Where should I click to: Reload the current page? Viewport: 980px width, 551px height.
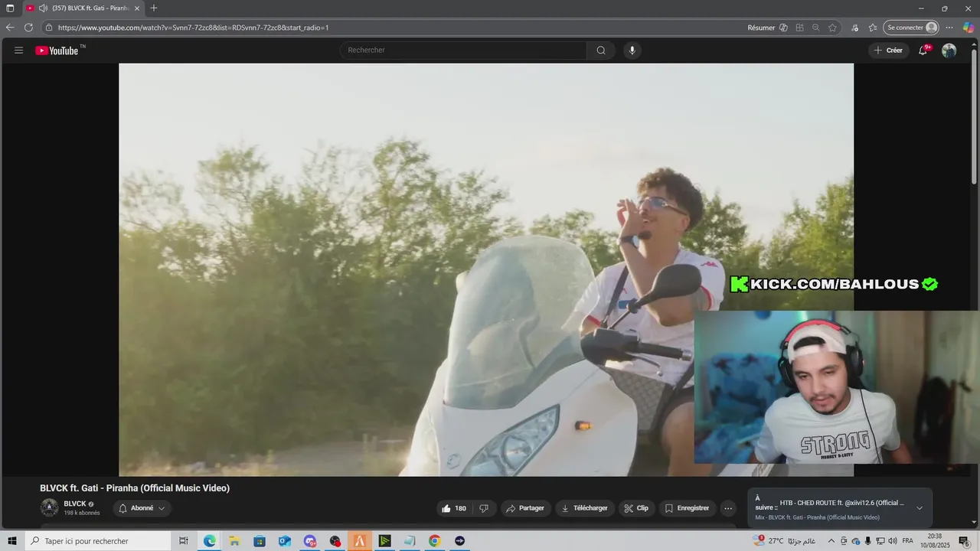point(28,28)
